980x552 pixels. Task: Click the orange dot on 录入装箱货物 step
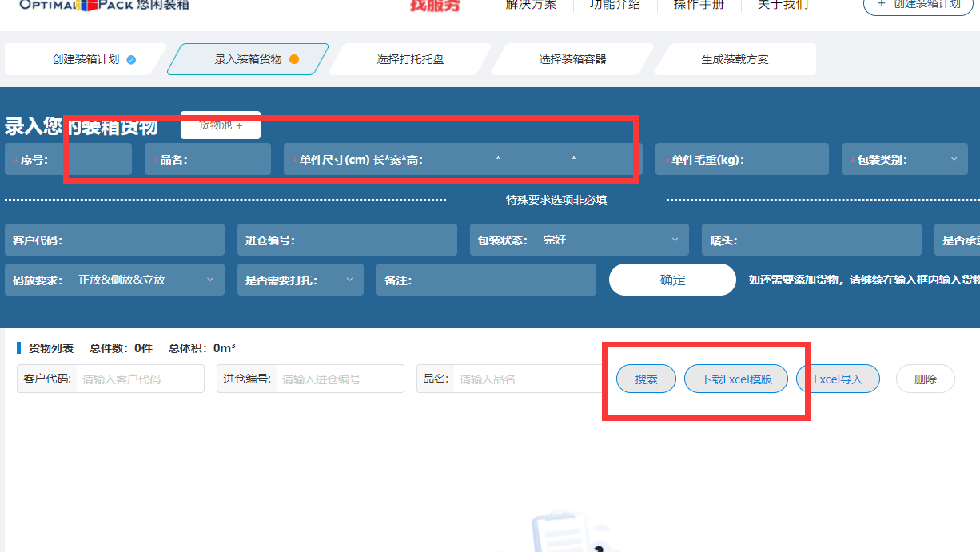294,58
